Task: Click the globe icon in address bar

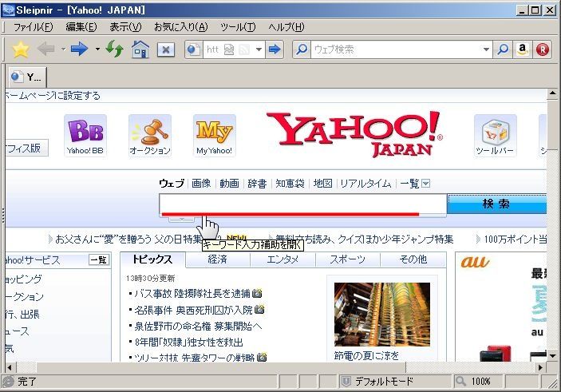Action: [x=194, y=49]
